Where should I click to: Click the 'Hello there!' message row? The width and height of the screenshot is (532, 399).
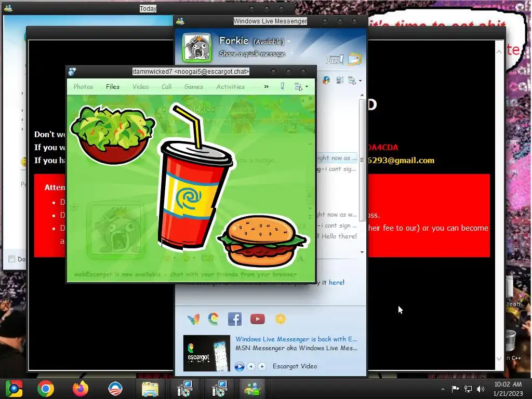pos(337,236)
